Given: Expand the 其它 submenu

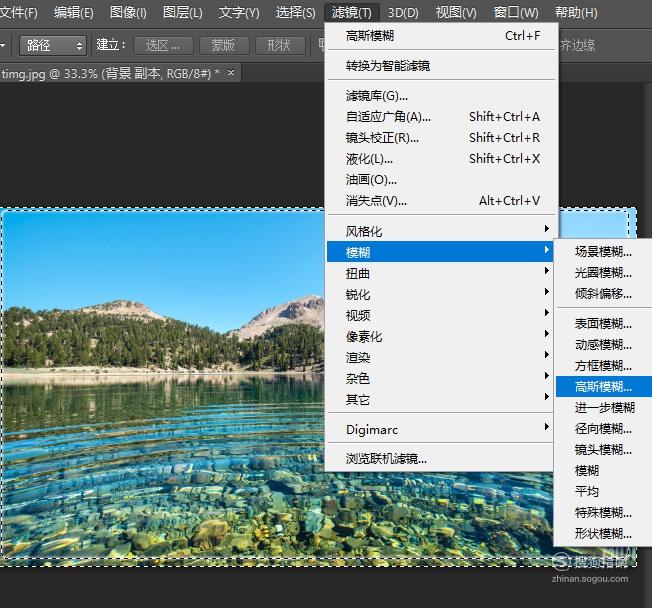Looking at the screenshot, I should [440, 400].
